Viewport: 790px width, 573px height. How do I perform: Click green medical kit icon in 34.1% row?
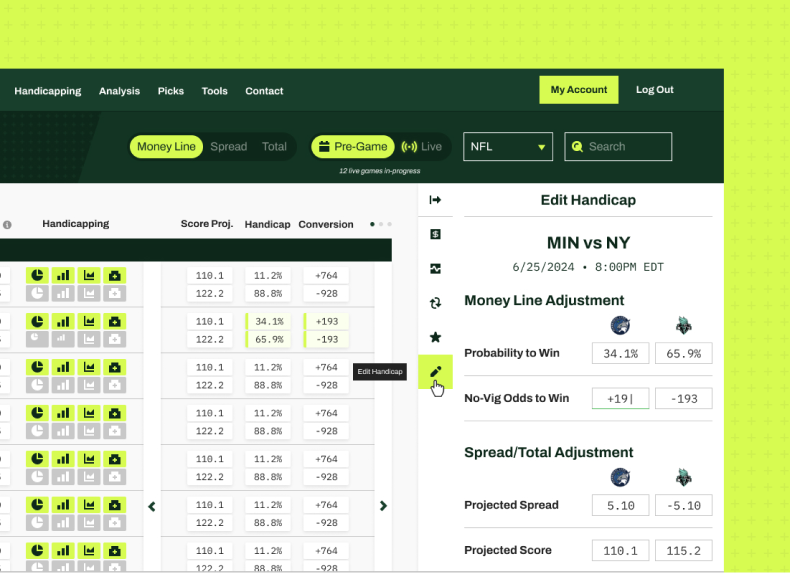point(114,322)
